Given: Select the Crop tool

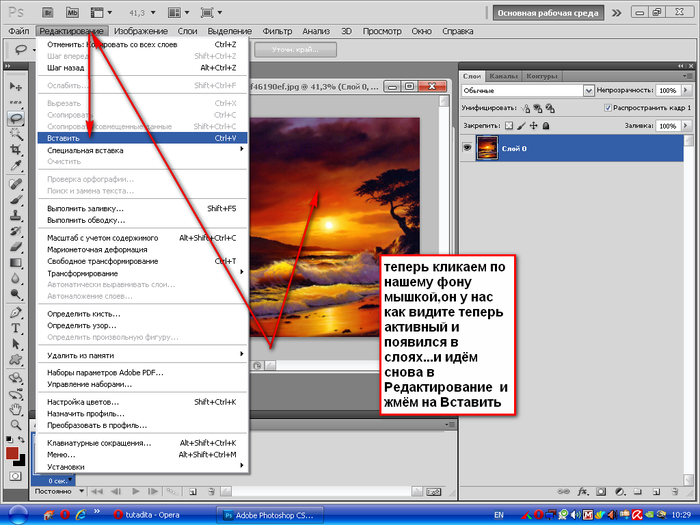Looking at the screenshot, I should tap(16, 150).
